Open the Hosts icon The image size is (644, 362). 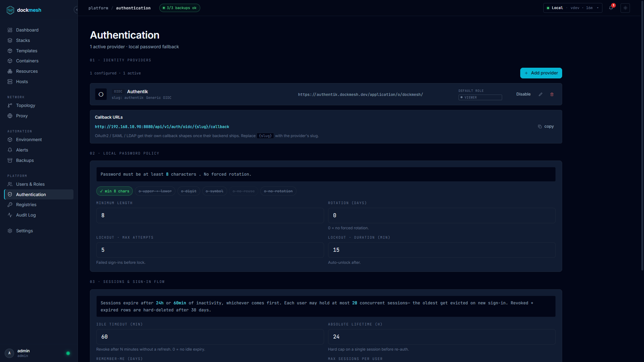[10, 82]
